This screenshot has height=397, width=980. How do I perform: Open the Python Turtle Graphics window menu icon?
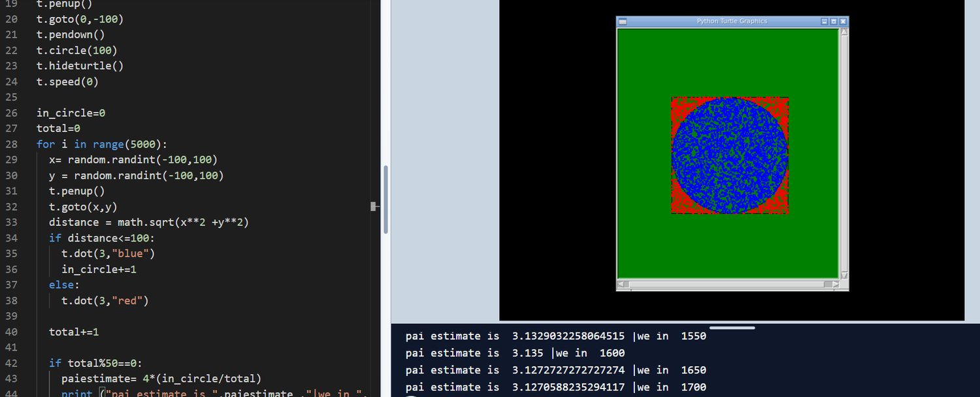[623, 22]
